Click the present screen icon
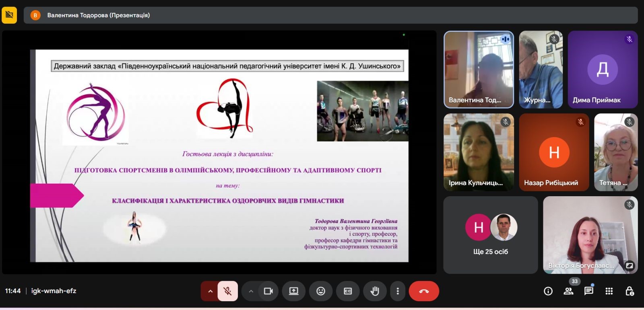644x310 pixels. (294, 291)
